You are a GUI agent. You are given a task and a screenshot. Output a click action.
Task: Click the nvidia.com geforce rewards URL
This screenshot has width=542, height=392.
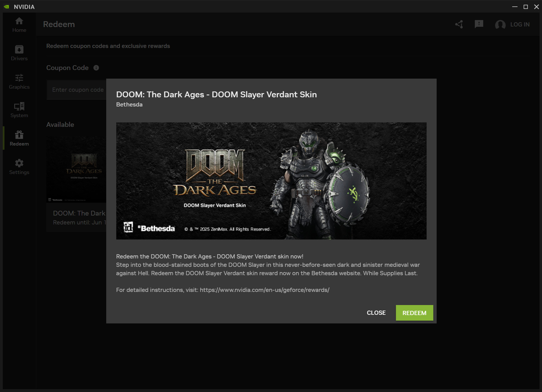pos(265,290)
